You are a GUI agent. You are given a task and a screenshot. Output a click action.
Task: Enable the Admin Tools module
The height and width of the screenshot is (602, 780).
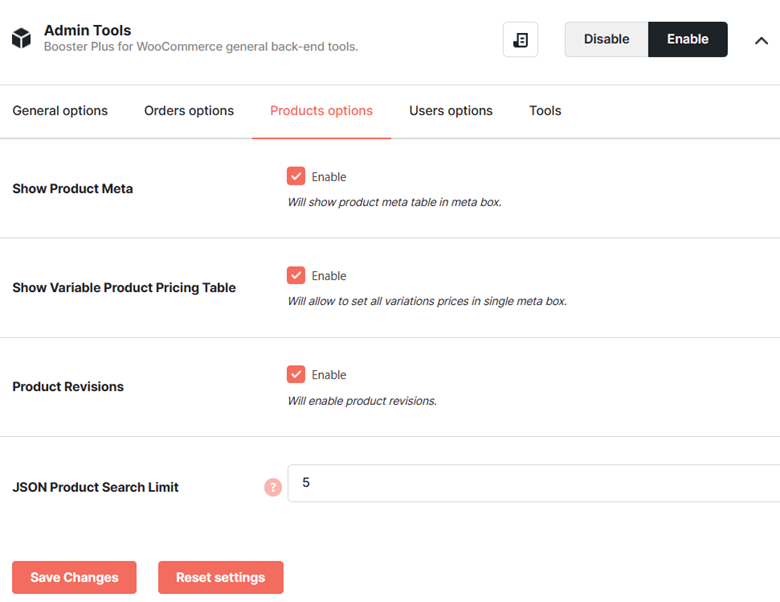point(687,39)
